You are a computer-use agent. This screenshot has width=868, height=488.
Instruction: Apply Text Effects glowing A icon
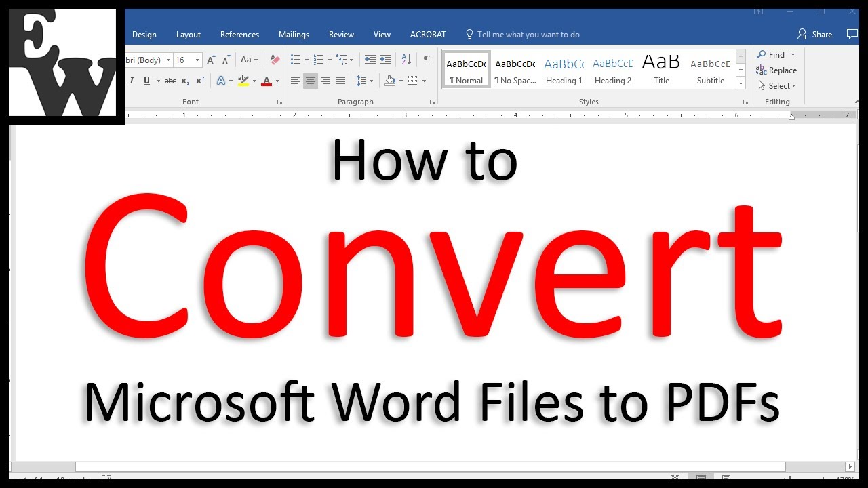coord(220,81)
